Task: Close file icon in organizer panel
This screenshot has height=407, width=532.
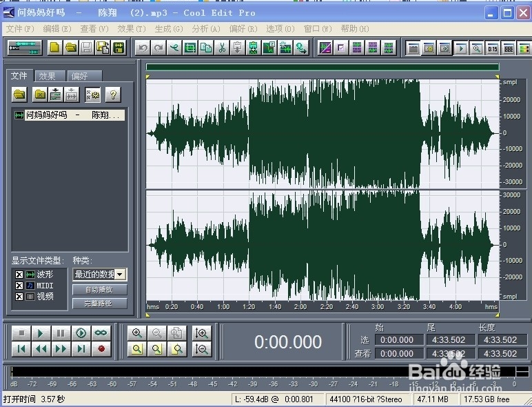Action: 40,95
